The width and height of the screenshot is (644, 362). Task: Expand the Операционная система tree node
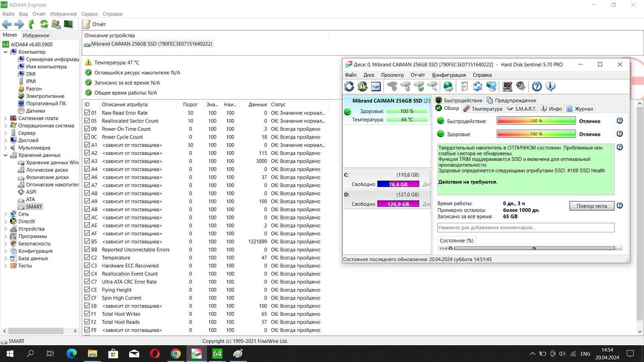pyautogui.click(x=6, y=126)
